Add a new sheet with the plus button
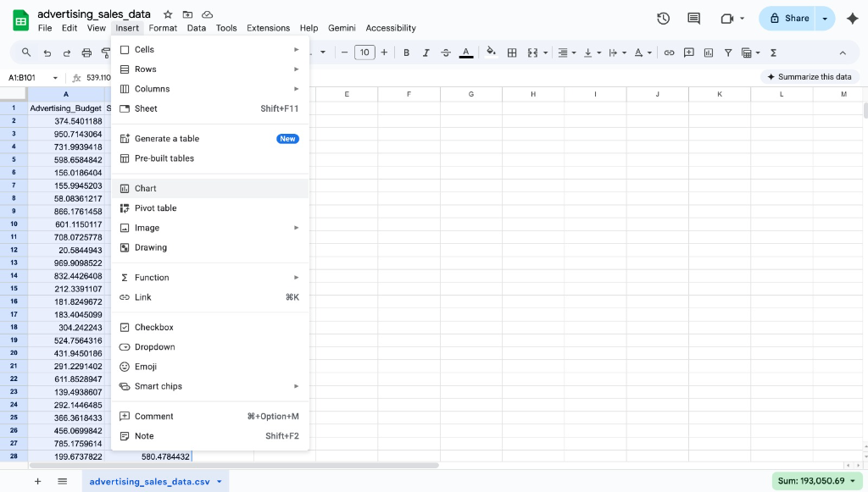The image size is (868, 492). tap(37, 481)
